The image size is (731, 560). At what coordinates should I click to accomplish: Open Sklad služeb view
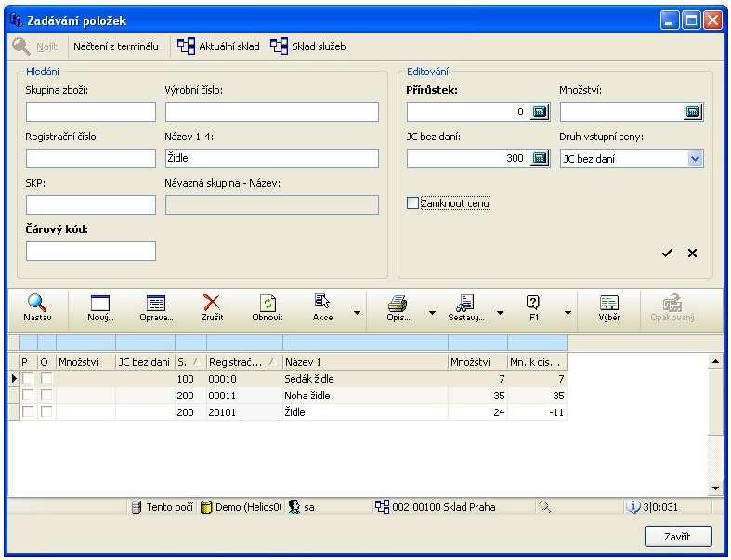coord(308,46)
